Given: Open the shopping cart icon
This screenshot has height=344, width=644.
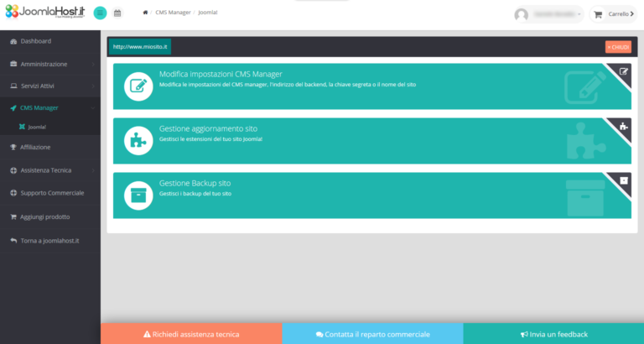Looking at the screenshot, I should [598, 14].
